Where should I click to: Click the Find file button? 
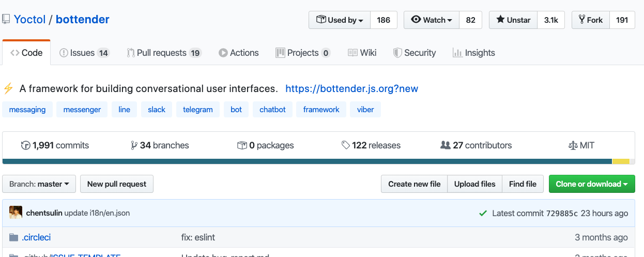coord(523,184)
